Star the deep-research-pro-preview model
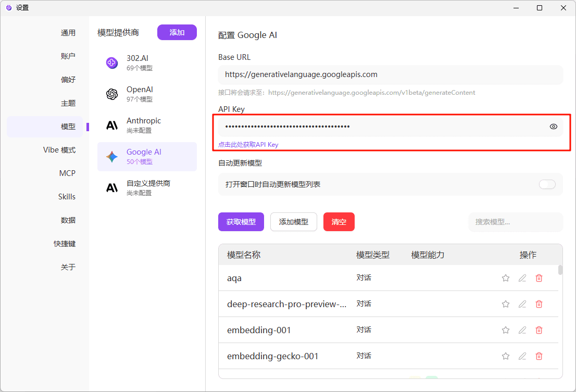Viewport: 576px width, 392px height. pyautogui.click(x=506, y=304)
